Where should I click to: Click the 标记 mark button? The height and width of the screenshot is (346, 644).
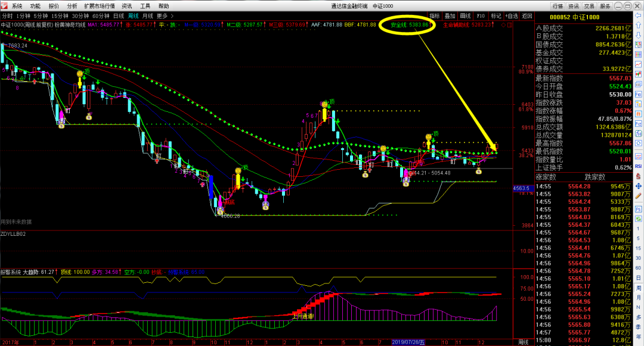tap(496, 16)
